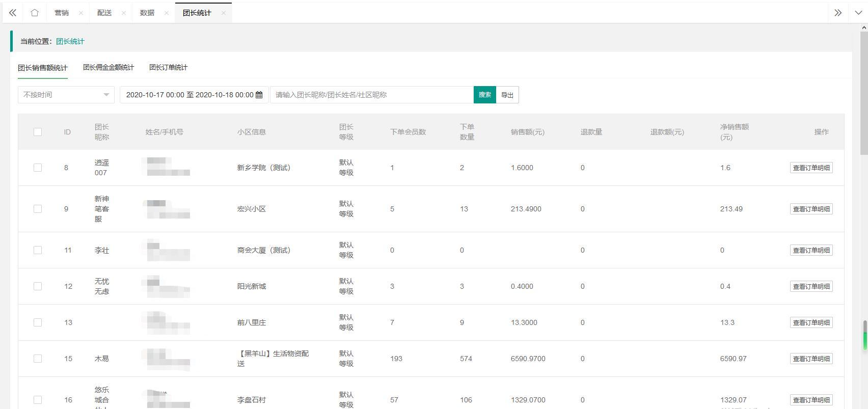The height and width of the screenshot is (409, 868).
Task: Expand the top-right tab options chevron
Action: [858, 13]
